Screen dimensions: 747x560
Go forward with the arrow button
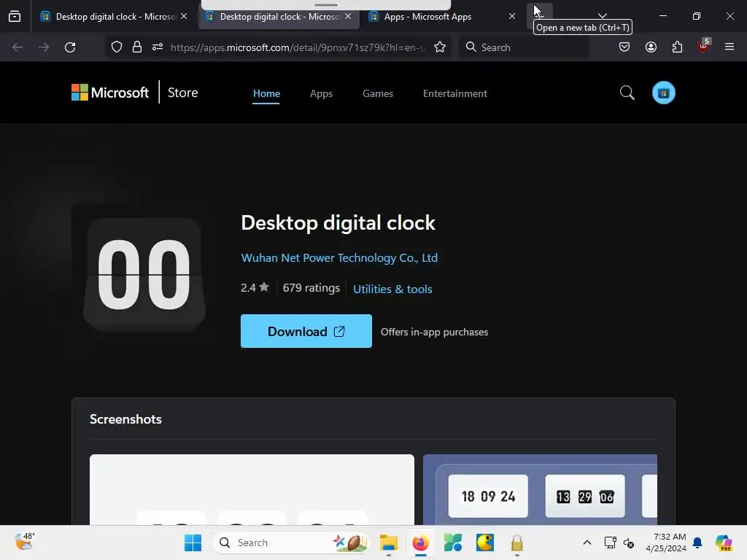[44, 47]
